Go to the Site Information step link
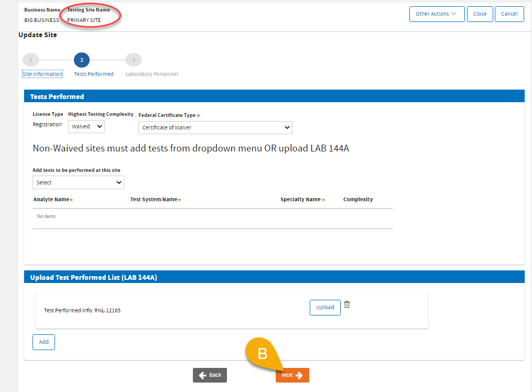Image resolution: width=532 pixels, height=392 pixels. (42, 74)
